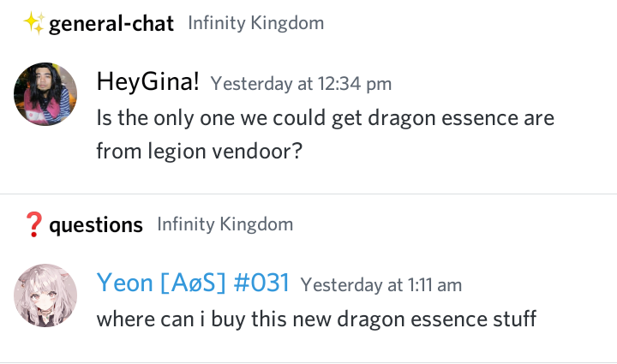This screenshot has height=364, width=617.
Task: Open the general-chat channel name
Action: (112, 24)
